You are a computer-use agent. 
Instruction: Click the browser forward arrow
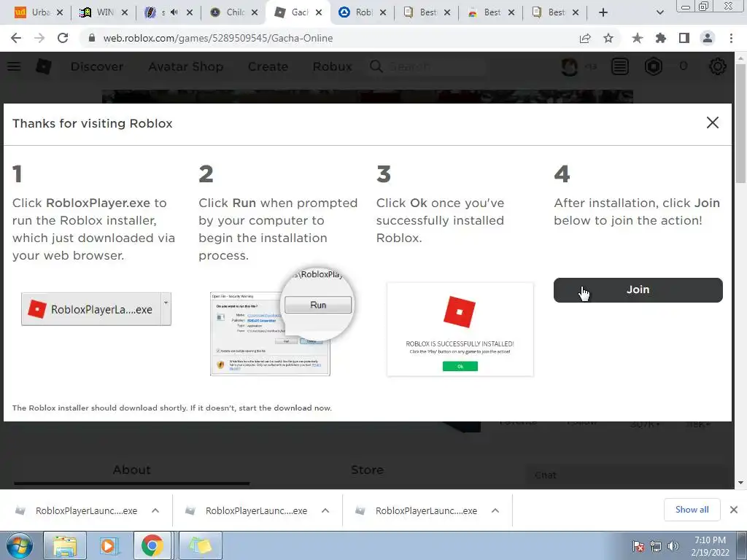click(x=39, y=38)
